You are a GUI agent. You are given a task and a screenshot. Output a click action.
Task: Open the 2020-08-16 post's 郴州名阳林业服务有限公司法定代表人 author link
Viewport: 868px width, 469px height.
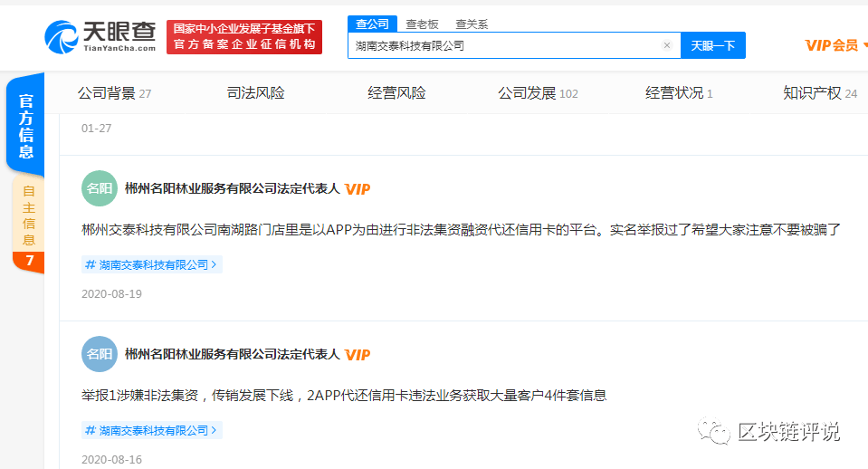[232, 354]
